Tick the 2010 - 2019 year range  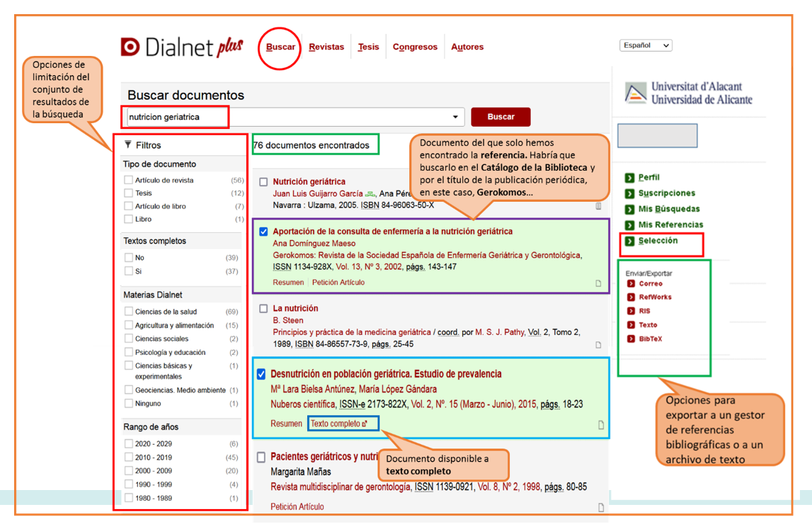tap(128, 457)
